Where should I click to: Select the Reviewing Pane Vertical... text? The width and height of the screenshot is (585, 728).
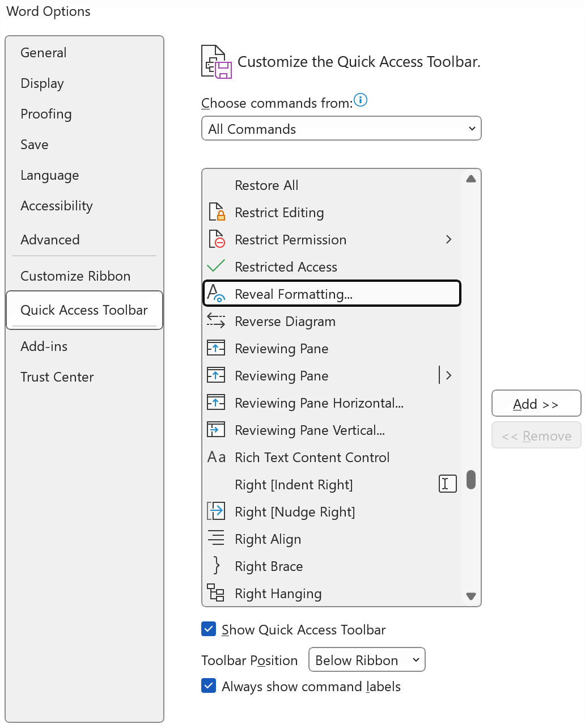(310, 430)
